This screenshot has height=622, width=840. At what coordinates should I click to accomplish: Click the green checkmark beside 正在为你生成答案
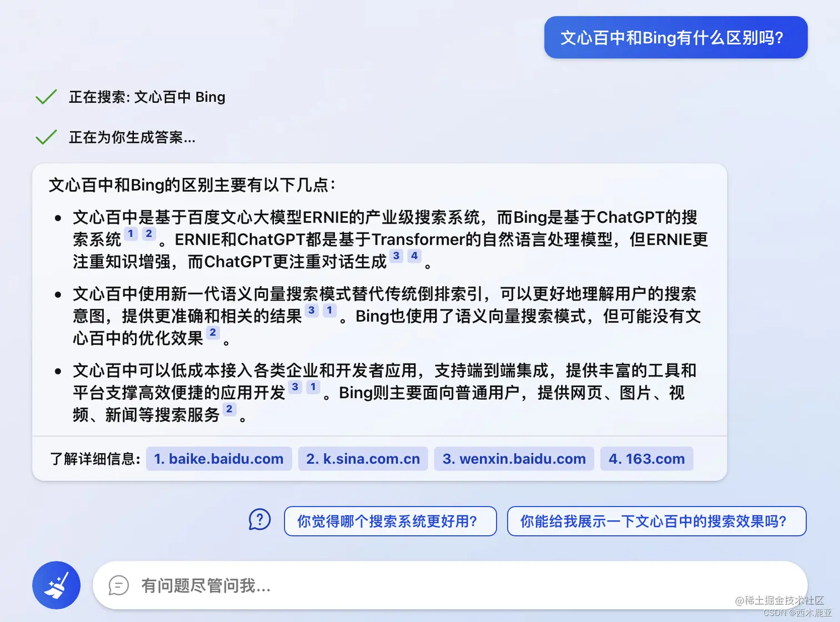tap(46, 137)
